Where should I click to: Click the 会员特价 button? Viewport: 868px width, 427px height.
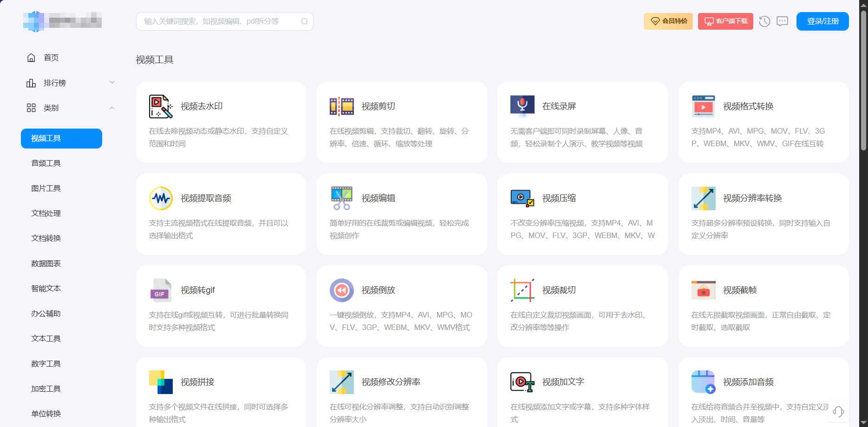click(668, 21)
